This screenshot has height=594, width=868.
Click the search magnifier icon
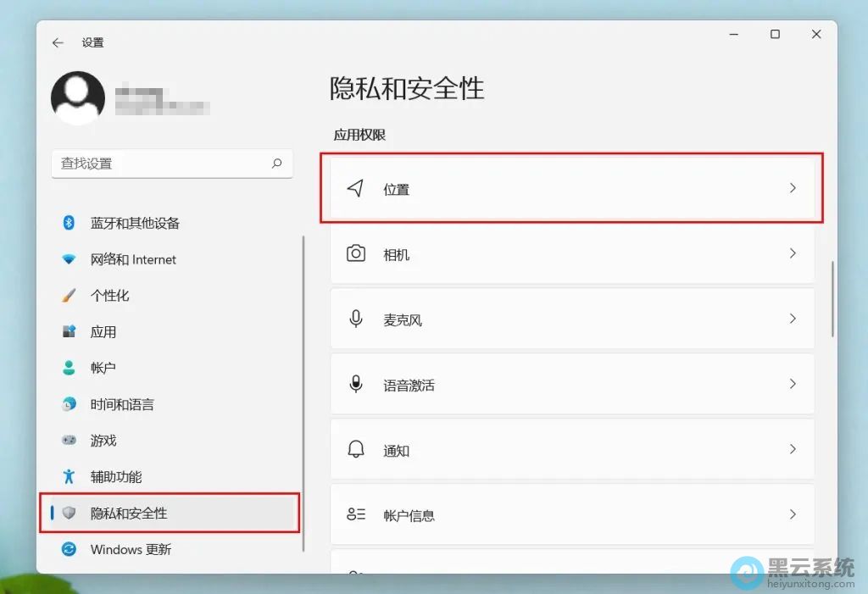[x=276, y=164]
